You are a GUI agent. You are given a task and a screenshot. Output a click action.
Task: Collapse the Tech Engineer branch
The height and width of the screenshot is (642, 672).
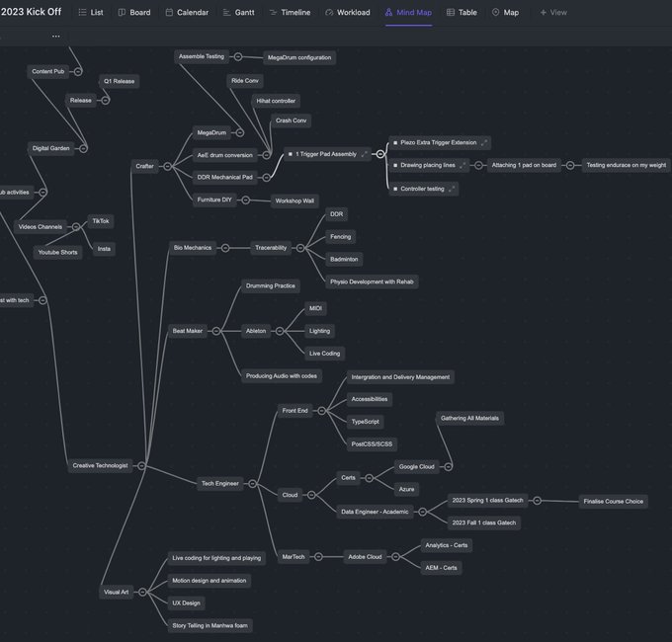coord(252,484)
